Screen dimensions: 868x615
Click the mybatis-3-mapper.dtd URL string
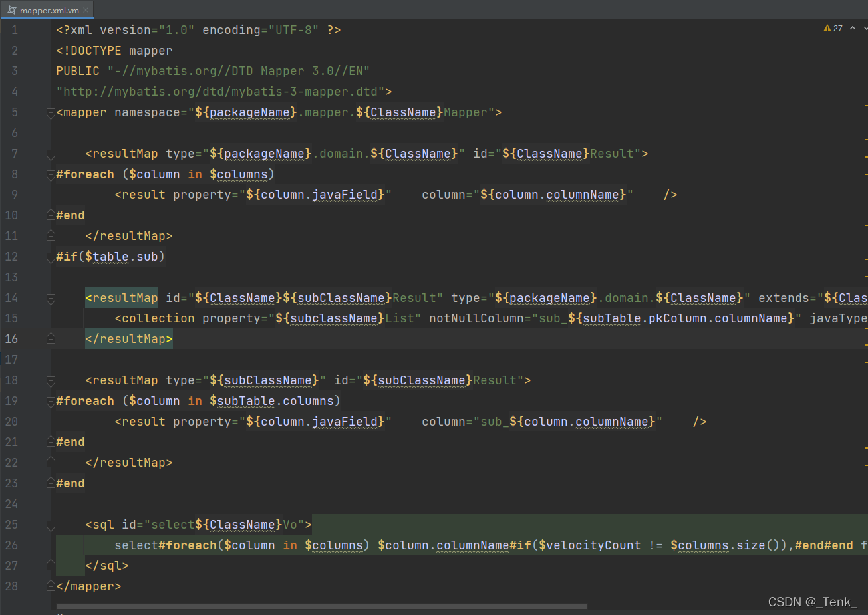tap(221, 92)
